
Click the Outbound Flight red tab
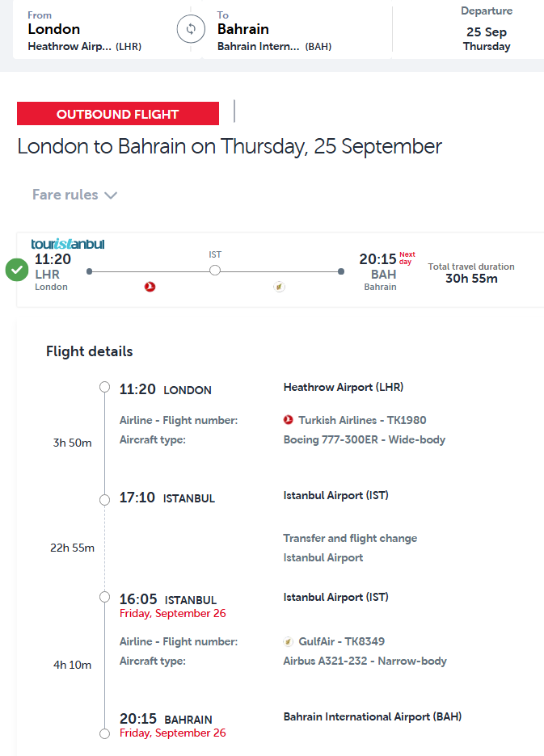pyautogui.click(x=118, y=114)
